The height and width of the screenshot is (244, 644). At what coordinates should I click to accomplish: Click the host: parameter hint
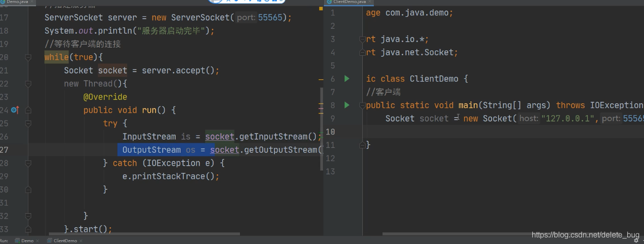tap(529, 118)
